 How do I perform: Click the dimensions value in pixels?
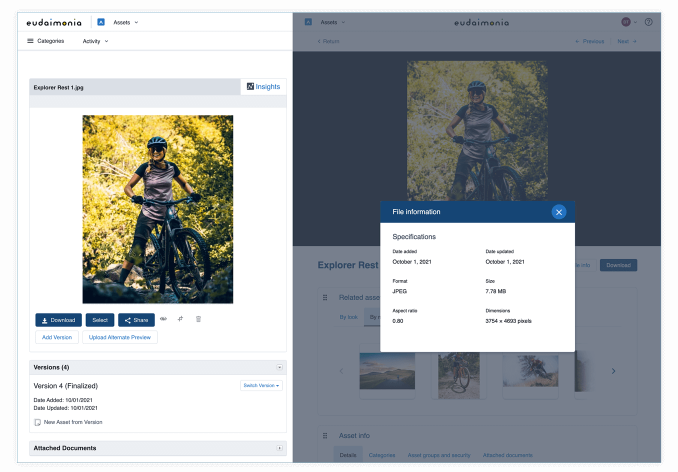click(508, 321)
